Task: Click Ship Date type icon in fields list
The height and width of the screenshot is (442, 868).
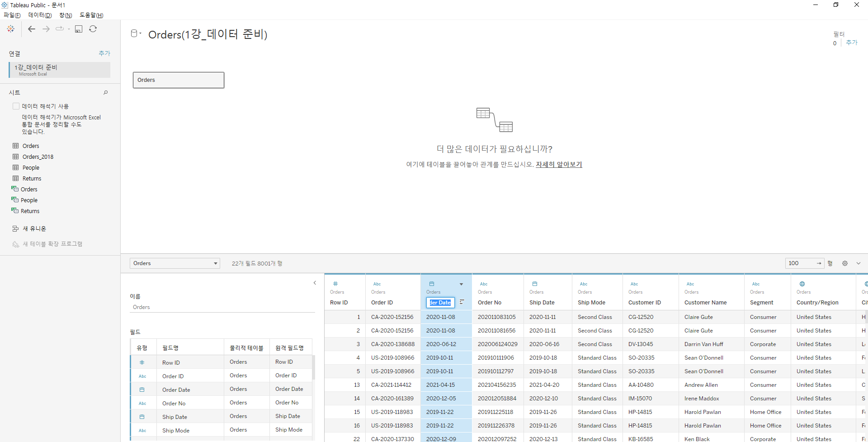Action: [x=142, y=417]
